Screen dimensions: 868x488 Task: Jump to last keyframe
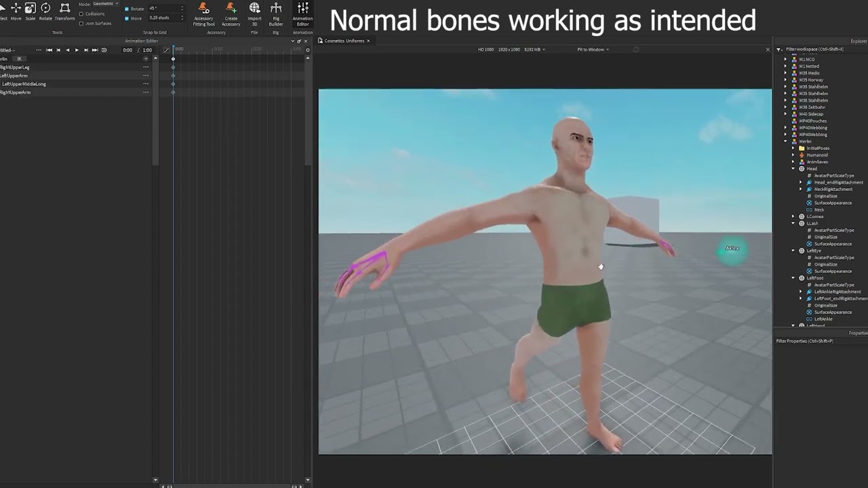click(94, 50)
